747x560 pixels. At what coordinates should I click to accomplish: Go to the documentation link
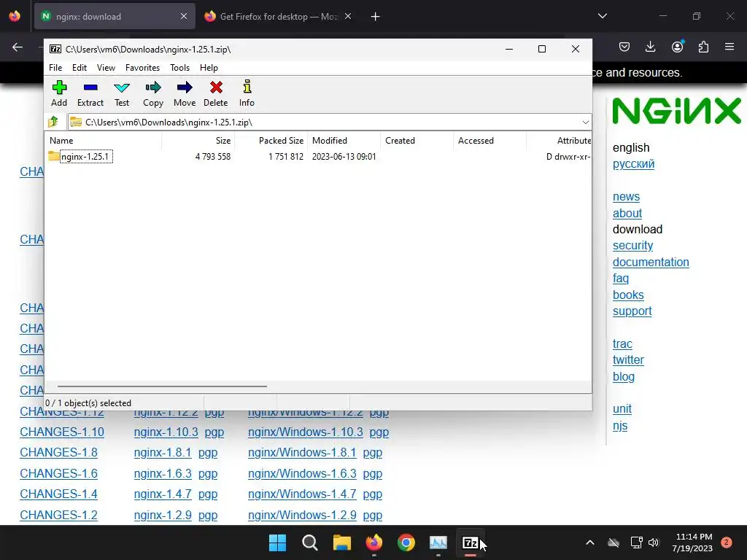(651, 262)
